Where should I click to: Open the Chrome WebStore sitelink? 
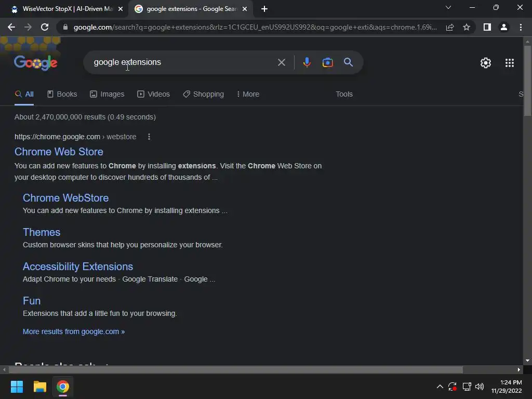pyautogui.click(x=65, y=198)
